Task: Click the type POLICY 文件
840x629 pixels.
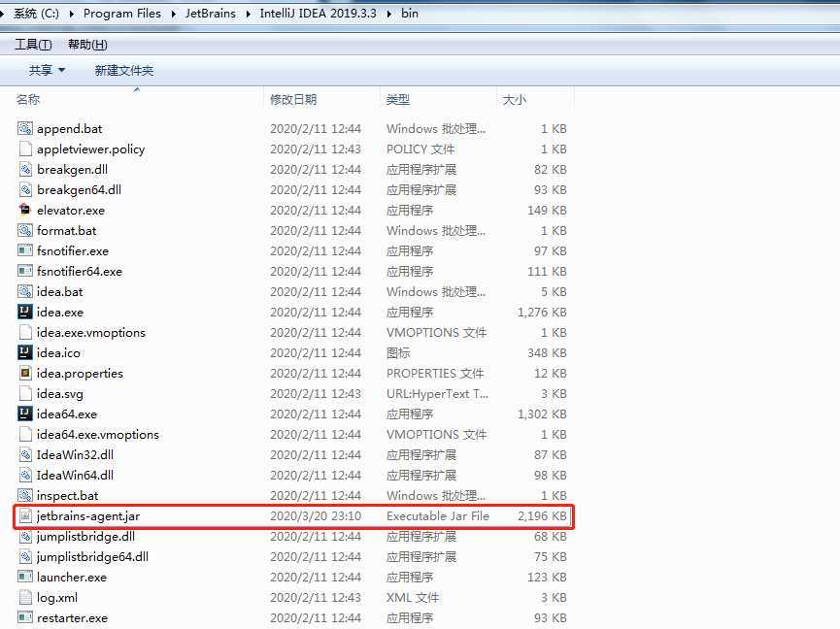Action: [420, 149]
